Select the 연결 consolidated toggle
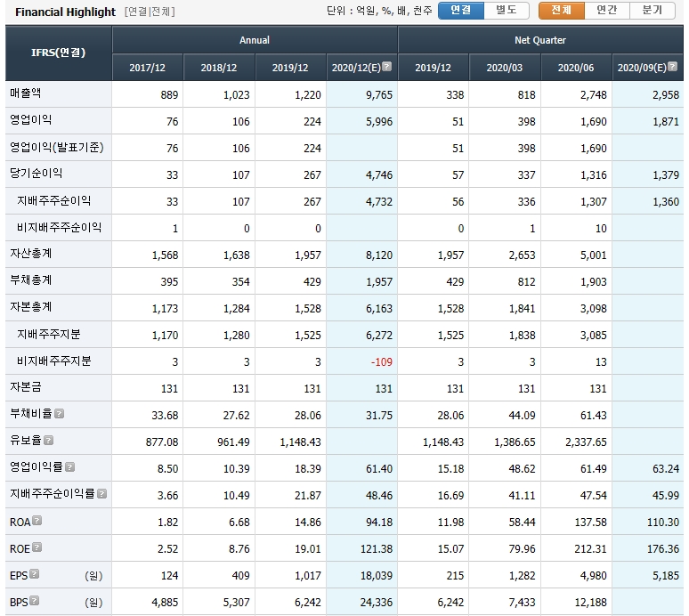Image resolution: width=689 pixels, height=616 pixels. tap(461, 10)
